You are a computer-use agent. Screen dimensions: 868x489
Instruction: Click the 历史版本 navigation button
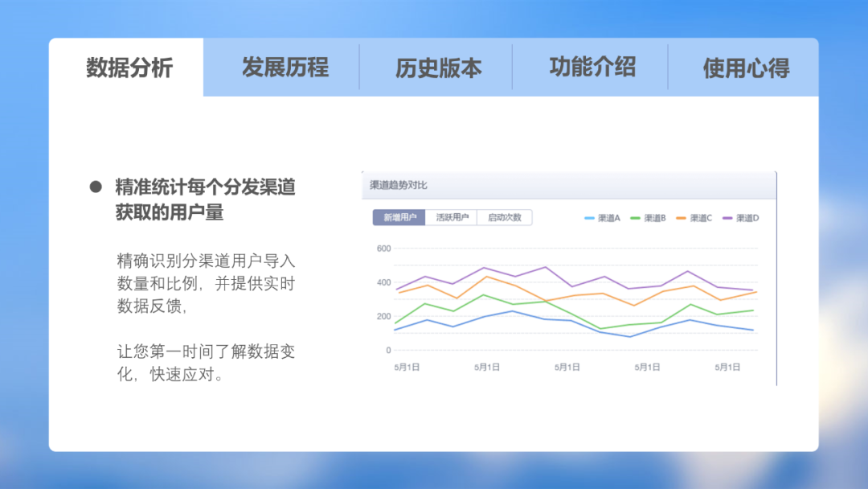click(438, 68)
